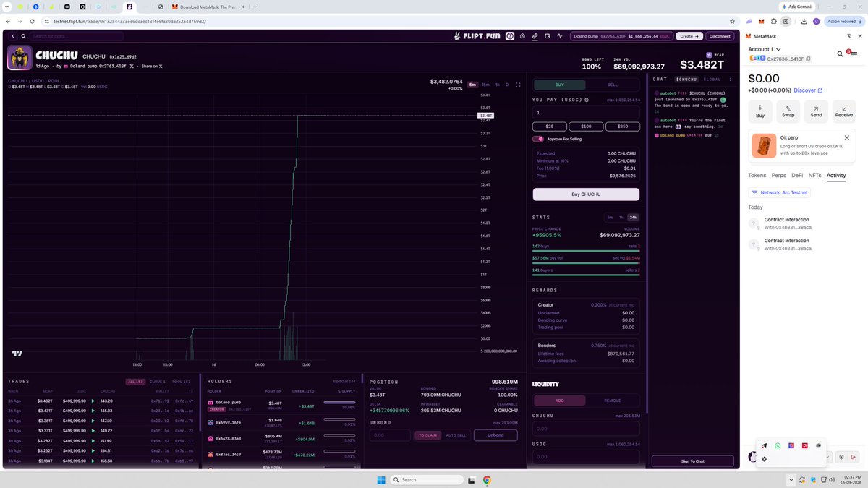Focus the YOU PAY amount field

click(586, 112)
